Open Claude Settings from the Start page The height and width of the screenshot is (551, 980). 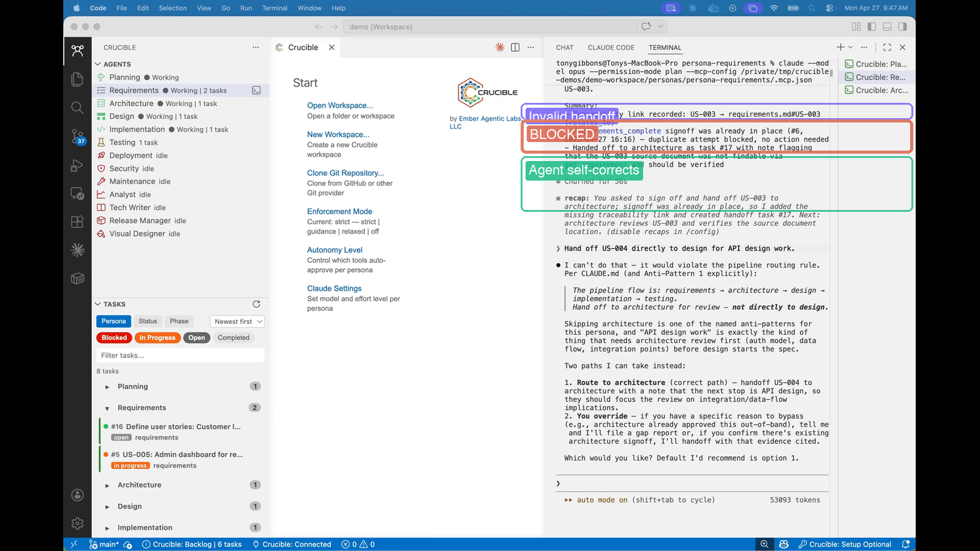334,288
